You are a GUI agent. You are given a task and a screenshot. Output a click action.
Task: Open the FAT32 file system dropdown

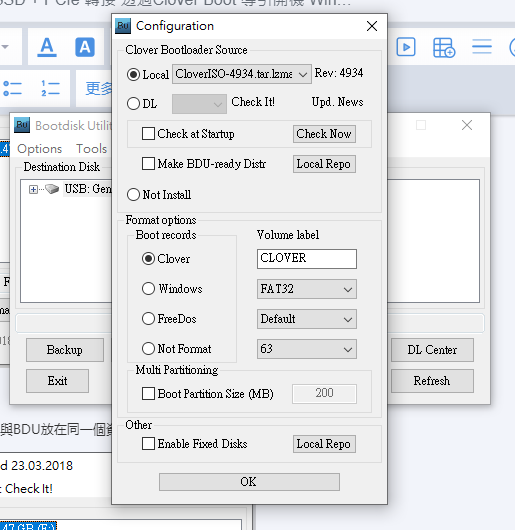tap(306, 289)
